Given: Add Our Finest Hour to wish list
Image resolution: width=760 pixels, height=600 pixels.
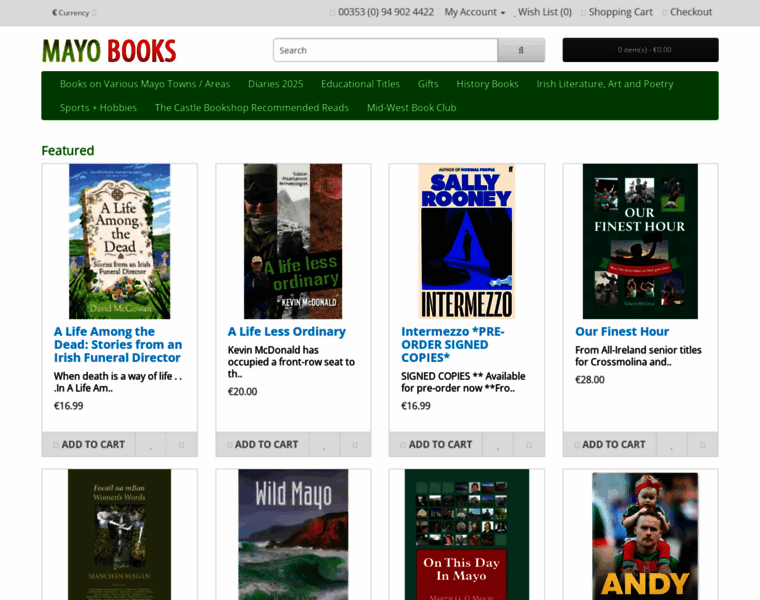Looking at the screenshot, I should [672, 444].
